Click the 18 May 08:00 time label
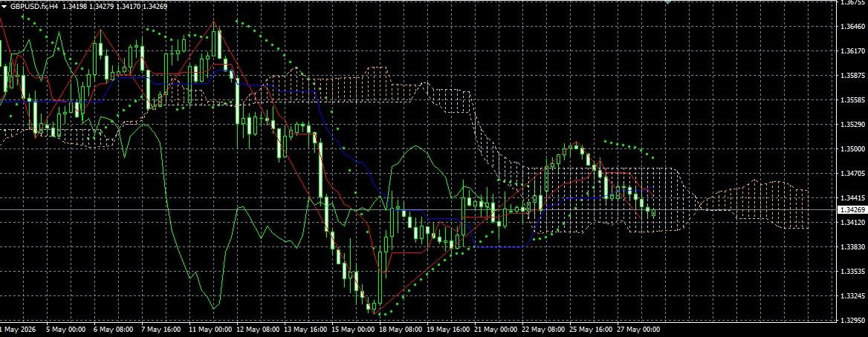The image size is (868, 337). click(x=401, y=330)
